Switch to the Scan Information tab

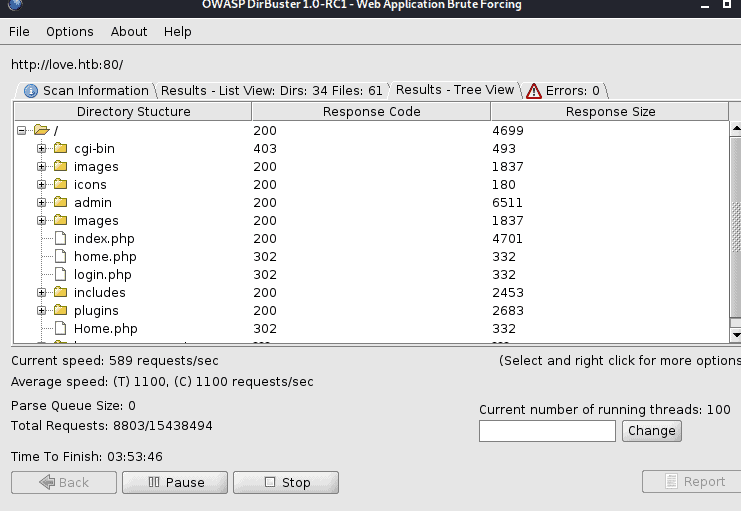point(86,90)
